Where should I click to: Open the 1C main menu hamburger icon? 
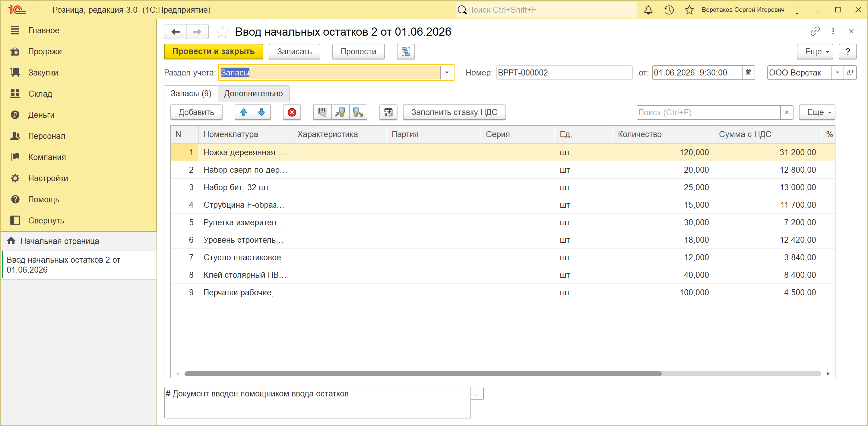(x=39, y=10)
